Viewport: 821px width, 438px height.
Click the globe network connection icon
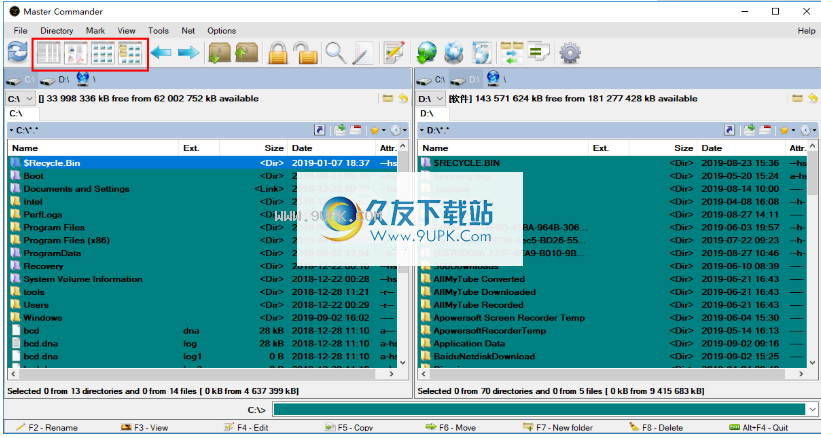point(454,53)
